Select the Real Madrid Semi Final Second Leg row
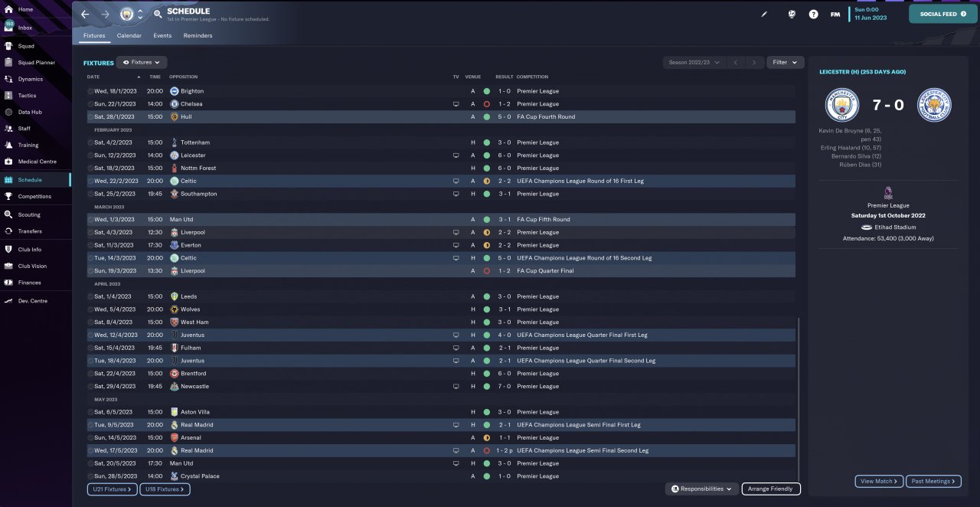This screenshot has height=507, width=980. [x=440, y=450]
